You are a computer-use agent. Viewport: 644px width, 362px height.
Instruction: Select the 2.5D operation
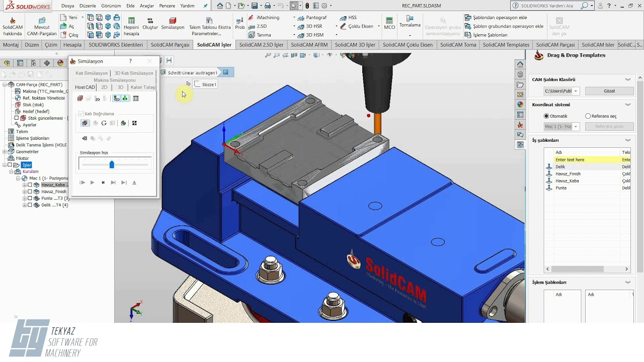[x=257, y=26]
